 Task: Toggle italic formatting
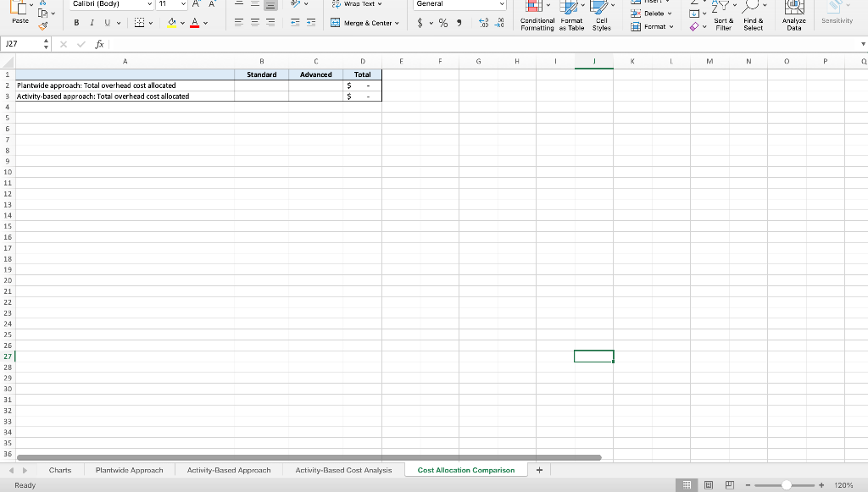click(92, 23)
